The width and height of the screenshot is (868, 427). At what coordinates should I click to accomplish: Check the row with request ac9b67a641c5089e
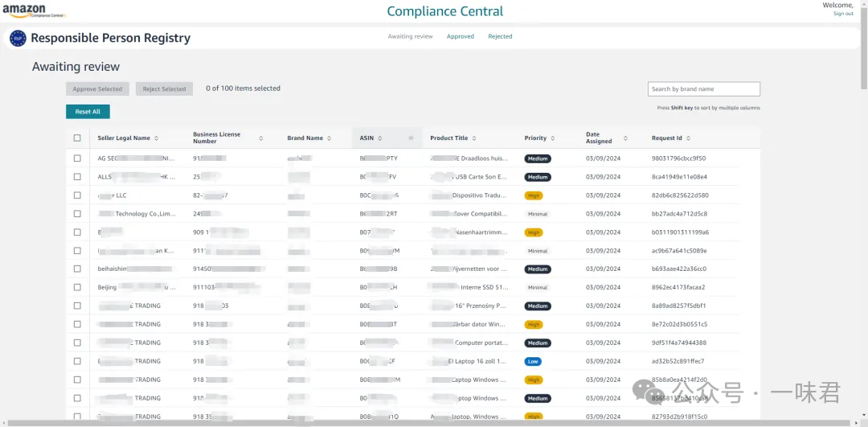(x=77, y=250)
